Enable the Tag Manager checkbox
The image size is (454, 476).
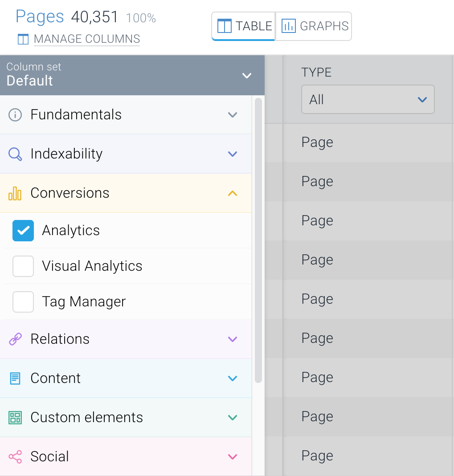[x=23, y=302]
